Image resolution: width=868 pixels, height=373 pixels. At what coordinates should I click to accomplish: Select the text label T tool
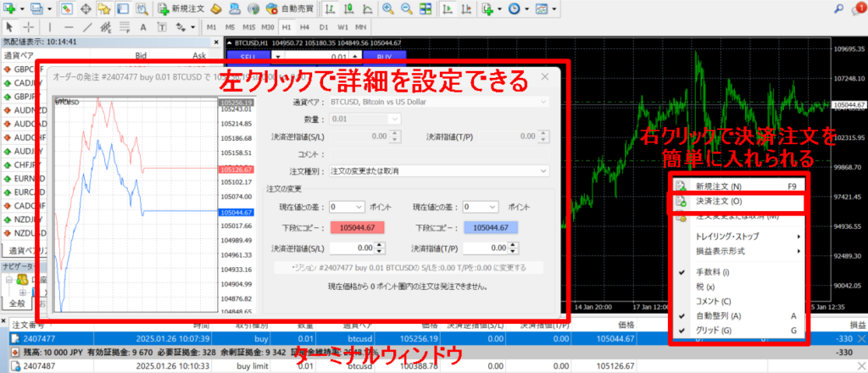click(162, 26)
